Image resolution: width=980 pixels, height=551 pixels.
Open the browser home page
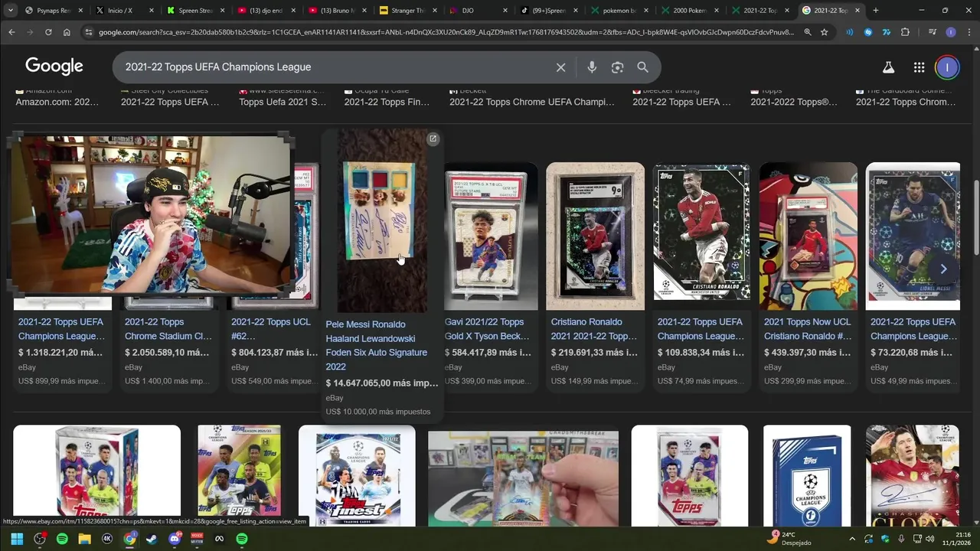tap(67, 32)
